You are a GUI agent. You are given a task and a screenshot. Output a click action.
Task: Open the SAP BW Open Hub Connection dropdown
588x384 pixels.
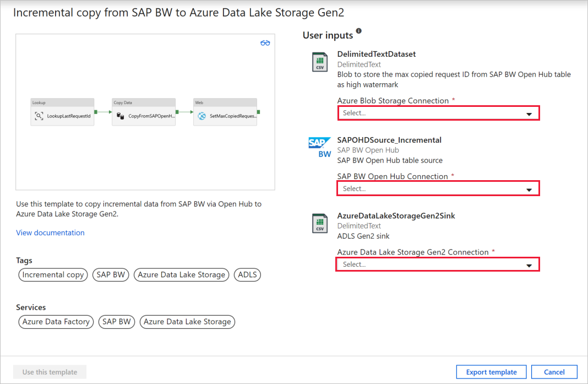[x=438, y=188]
